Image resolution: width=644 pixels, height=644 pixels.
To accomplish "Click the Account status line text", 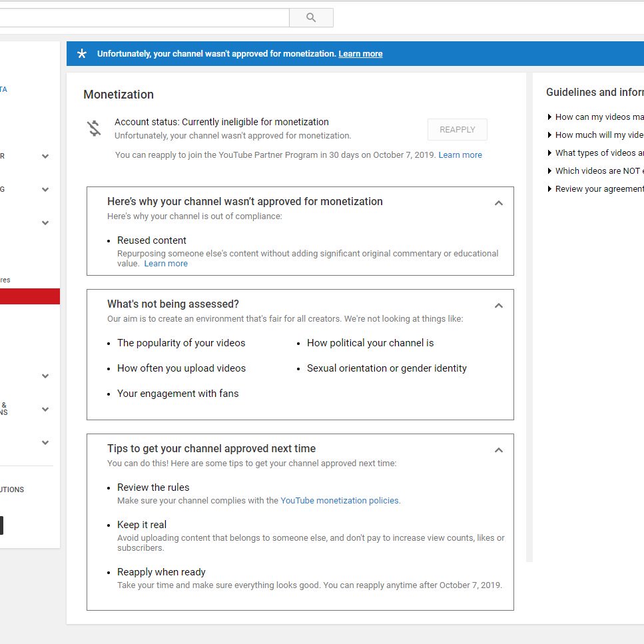I will 221,122.
